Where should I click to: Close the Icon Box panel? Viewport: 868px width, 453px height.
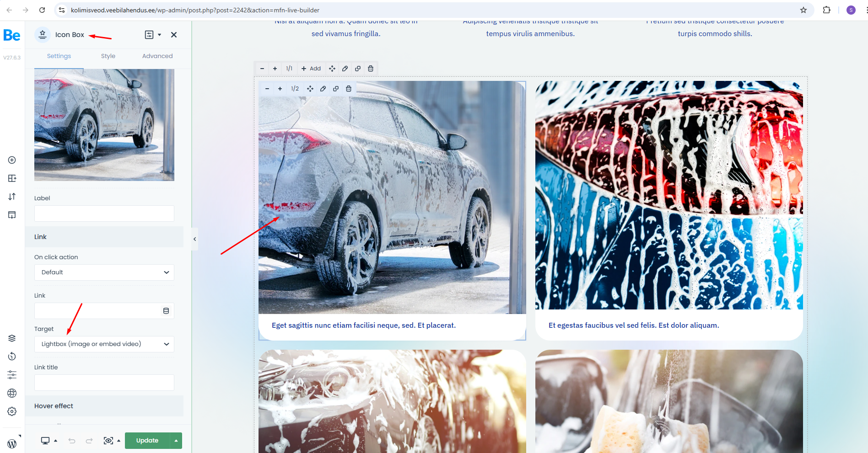click(174, 35)
